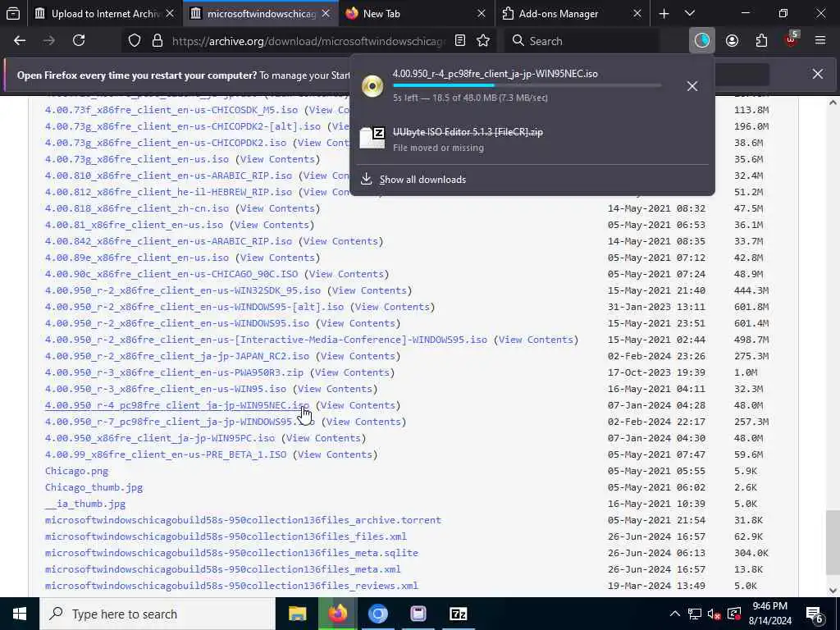Click Show all downloads

(422, 180)
